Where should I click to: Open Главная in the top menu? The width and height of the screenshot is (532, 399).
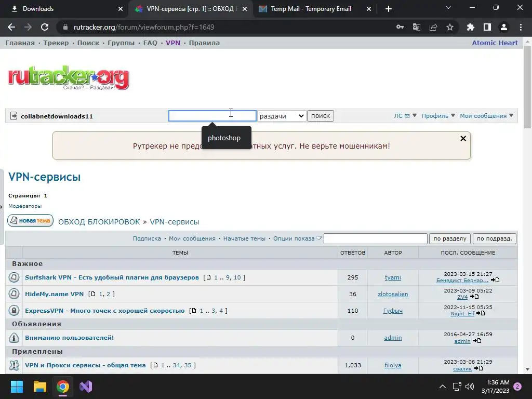[x=20, y=43]
